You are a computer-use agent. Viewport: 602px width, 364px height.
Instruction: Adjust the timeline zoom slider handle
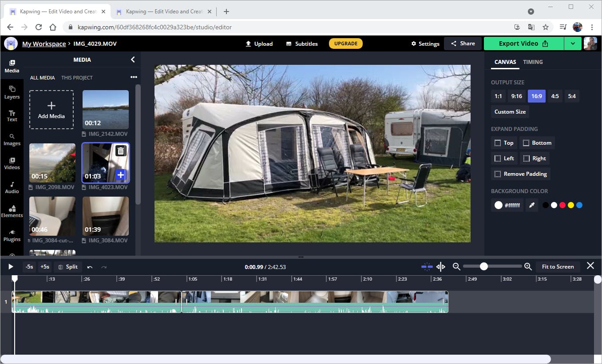tap(484, 266)
